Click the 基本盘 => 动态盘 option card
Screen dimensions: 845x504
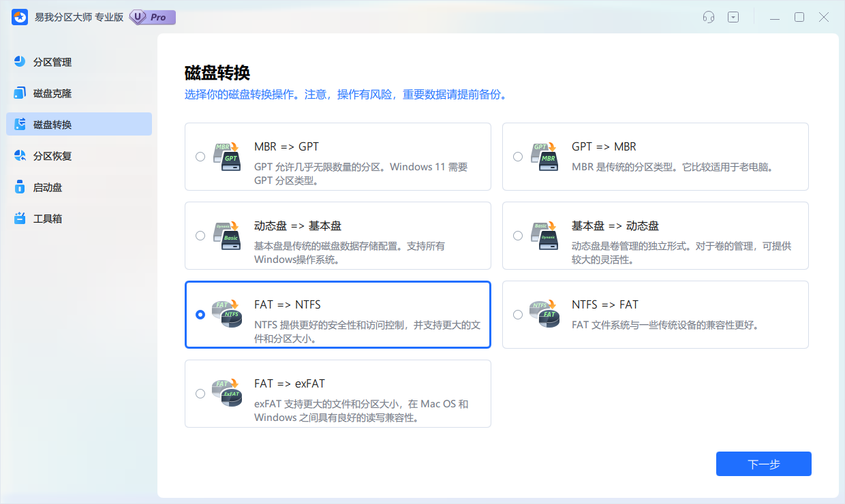point(655,236)
